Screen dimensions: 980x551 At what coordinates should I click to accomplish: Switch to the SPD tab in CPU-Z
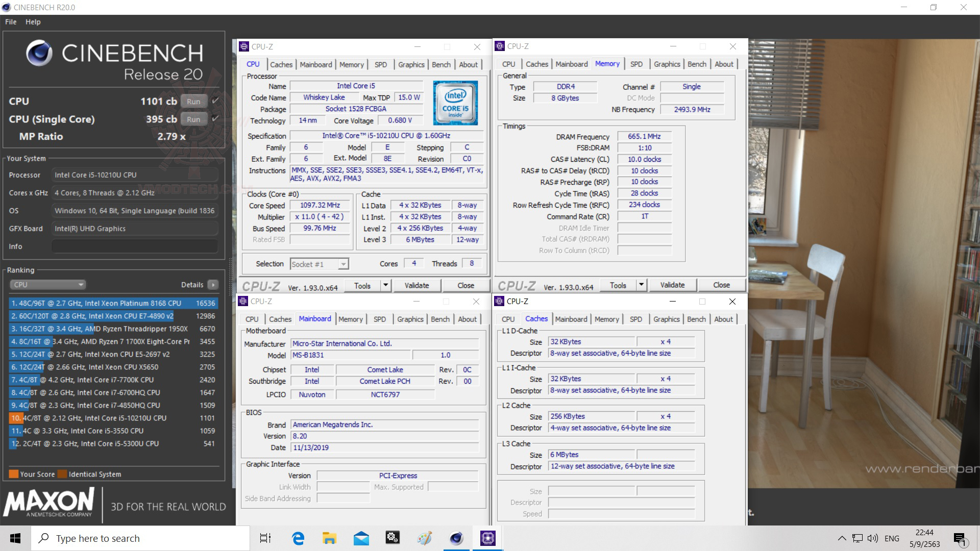pos(380,64)
